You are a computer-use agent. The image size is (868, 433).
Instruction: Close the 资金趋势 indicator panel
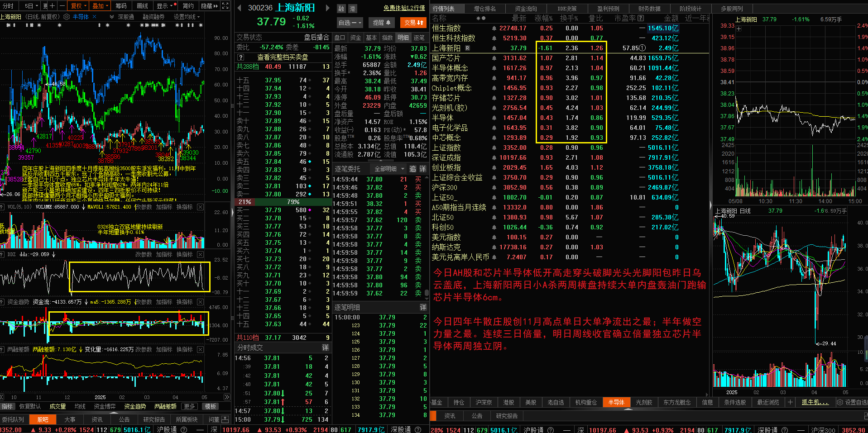(200, 302)
